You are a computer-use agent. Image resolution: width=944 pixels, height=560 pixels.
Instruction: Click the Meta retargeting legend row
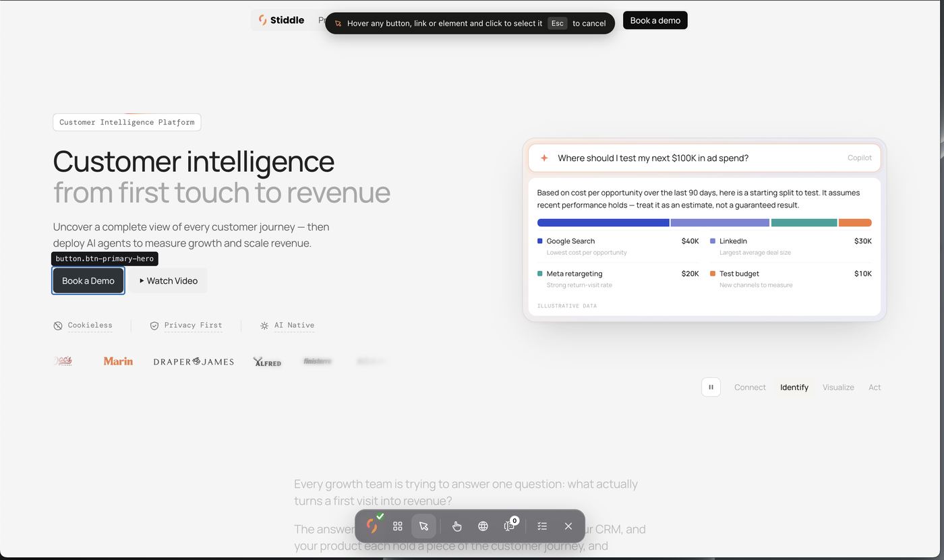coord(618,279)
